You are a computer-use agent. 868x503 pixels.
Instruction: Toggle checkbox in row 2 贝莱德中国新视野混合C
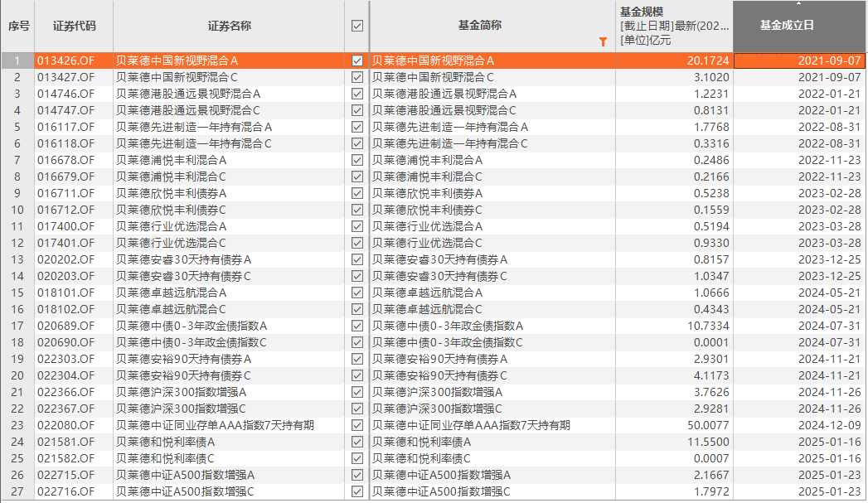[357, 77]
